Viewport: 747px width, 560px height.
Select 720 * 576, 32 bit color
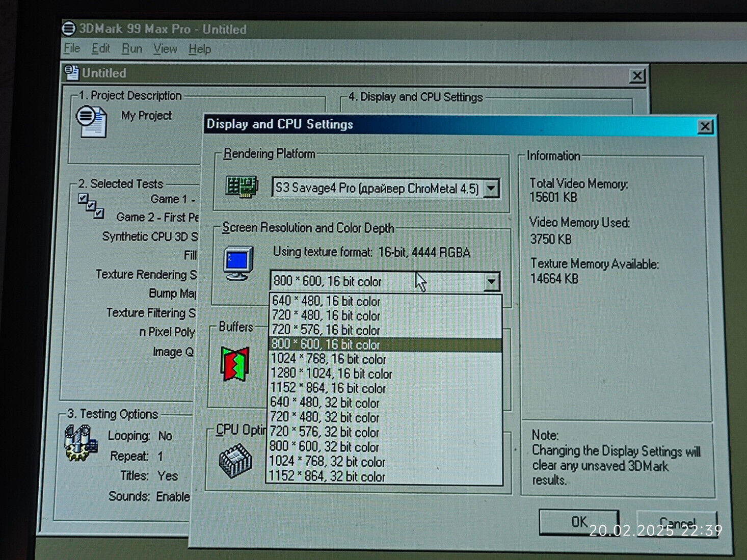pyautogui.click(x=385, y=433)
